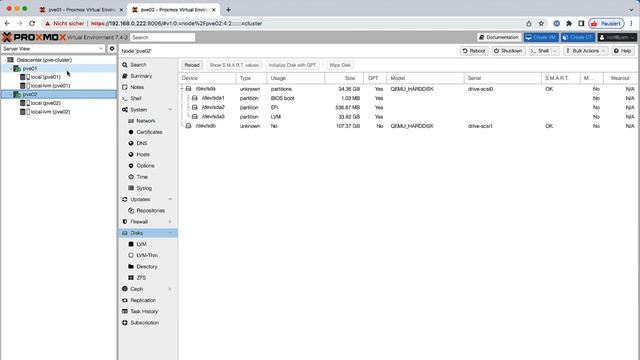Click the Wipe Disk button

click(x=340, y=65)
